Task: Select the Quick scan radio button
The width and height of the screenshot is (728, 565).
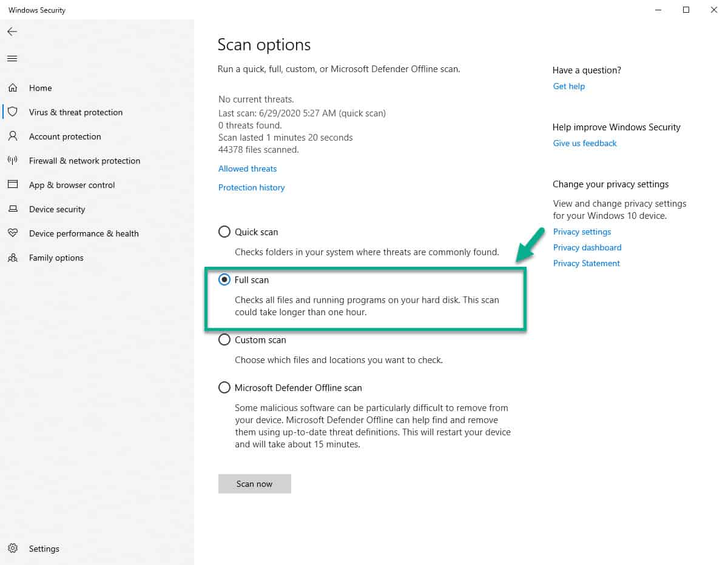Action: click(224, 232)
